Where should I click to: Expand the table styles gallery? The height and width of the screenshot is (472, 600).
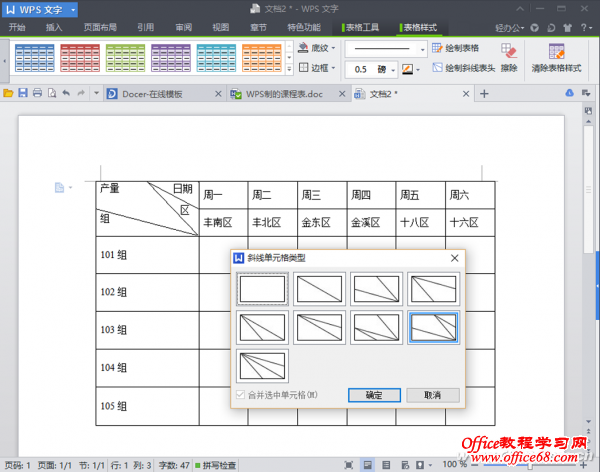point(289,69)
